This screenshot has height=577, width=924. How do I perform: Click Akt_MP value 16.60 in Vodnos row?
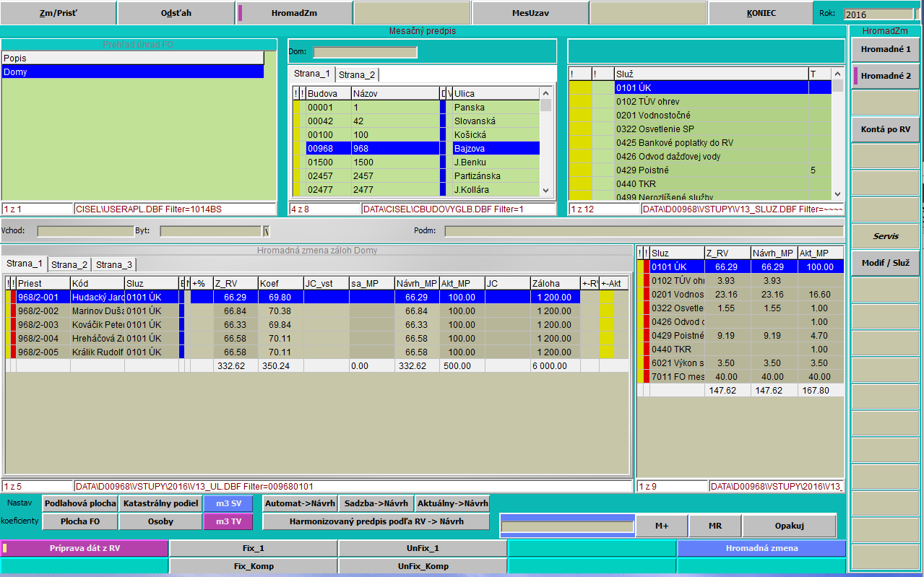click(820, 294)
